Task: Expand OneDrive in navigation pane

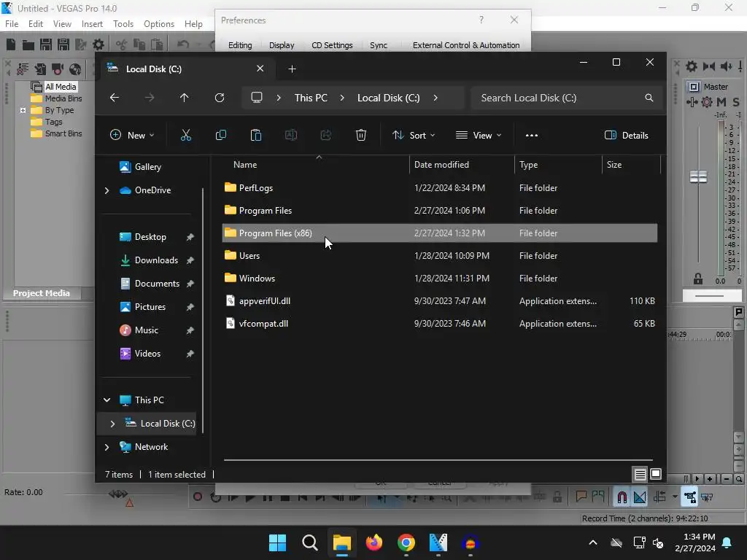Action: click(x=107, y=190)
